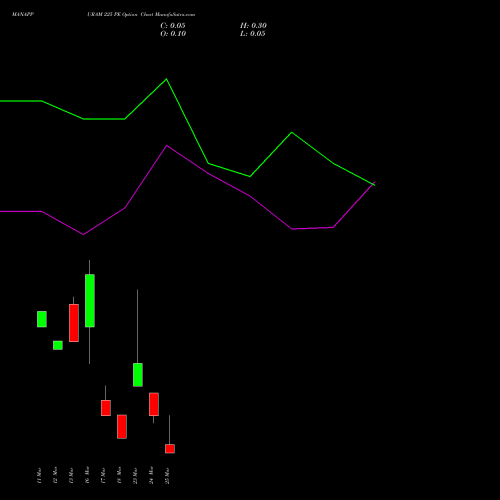Click the '24 Mar' date axis label
Viewport: 500px width, 500px height.
coord(151,476)
